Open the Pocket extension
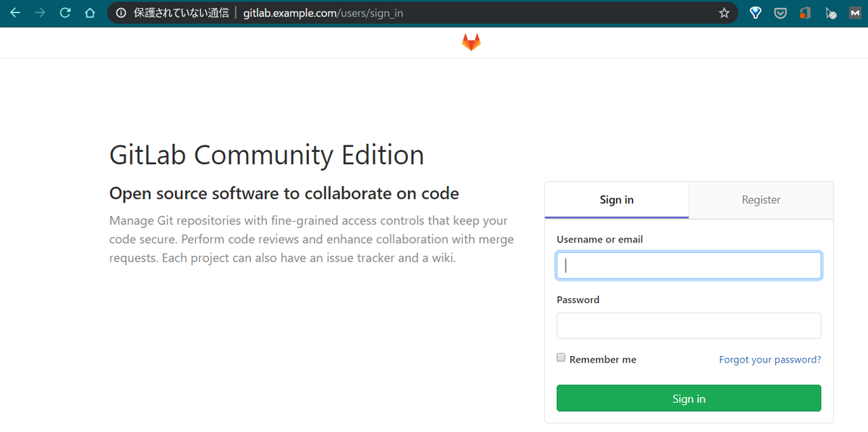 780,12
